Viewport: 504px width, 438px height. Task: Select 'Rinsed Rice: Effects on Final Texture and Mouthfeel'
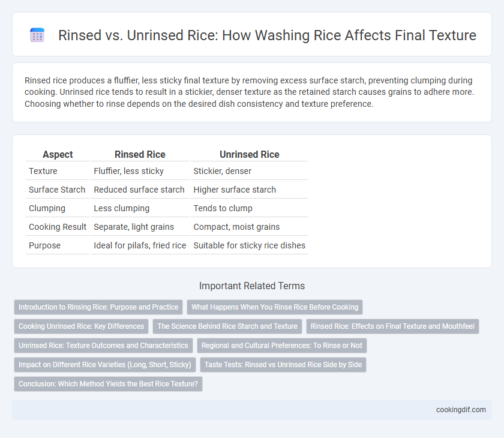(392, 326)
